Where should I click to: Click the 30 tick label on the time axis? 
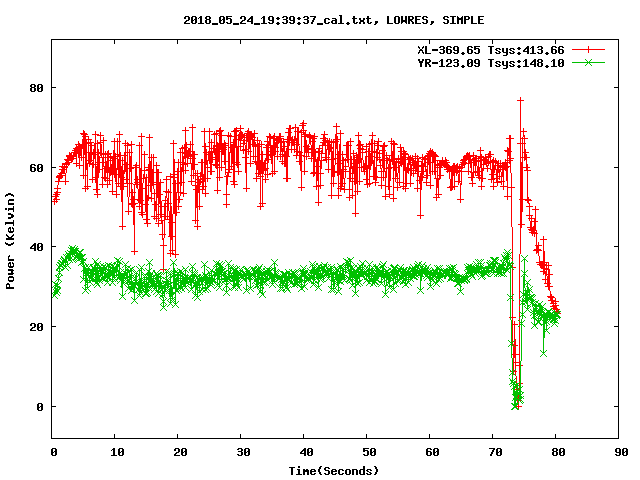pos(243,452)
